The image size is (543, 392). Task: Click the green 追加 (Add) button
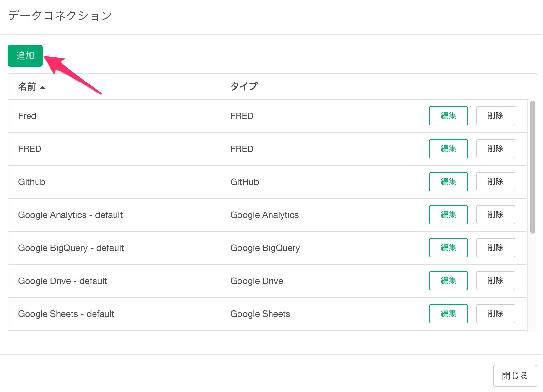[x=25, y=56]
